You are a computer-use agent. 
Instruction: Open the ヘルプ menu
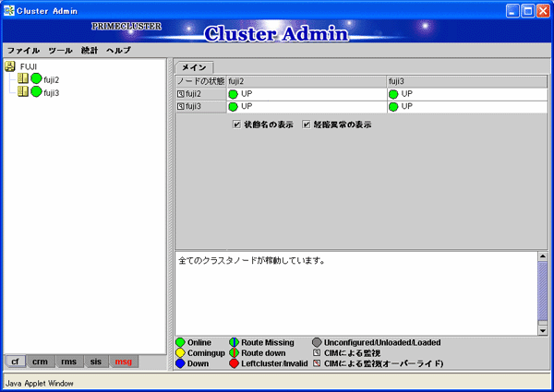pos(119,51)
